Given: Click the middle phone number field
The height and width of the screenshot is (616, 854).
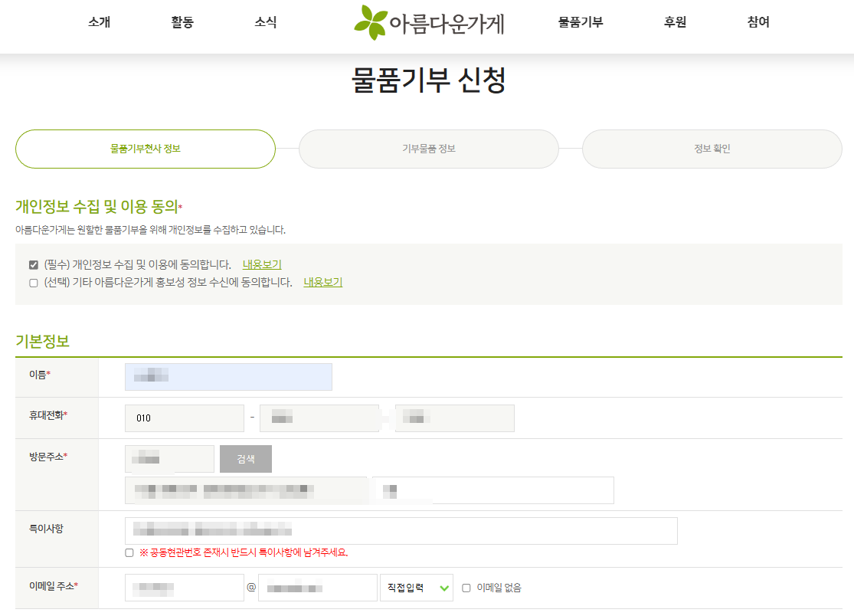Looking at the screenshot, I should (319, 418).
